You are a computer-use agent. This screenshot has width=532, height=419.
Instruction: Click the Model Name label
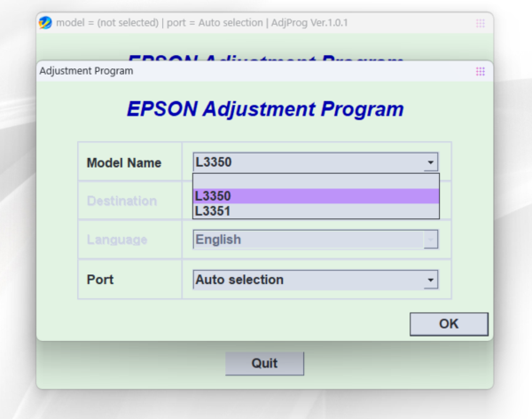[124, 162]
